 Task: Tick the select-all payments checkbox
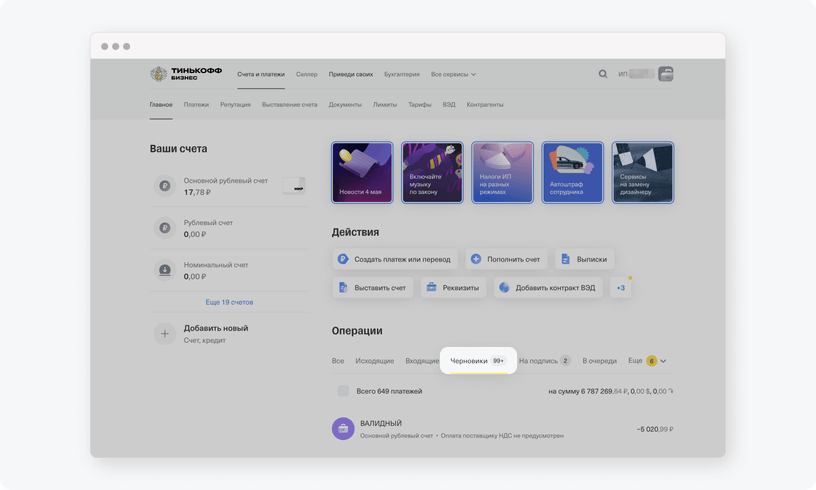click(343, 391)
